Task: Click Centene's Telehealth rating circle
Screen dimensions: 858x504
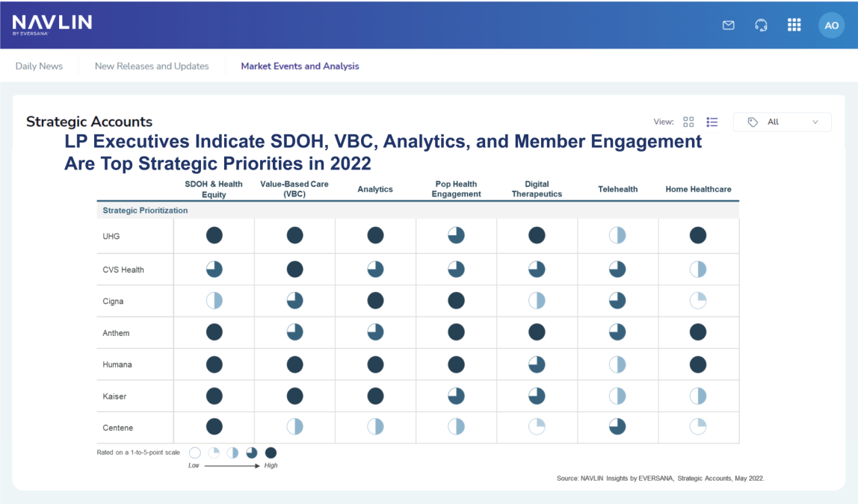Action: click(617, 426)
